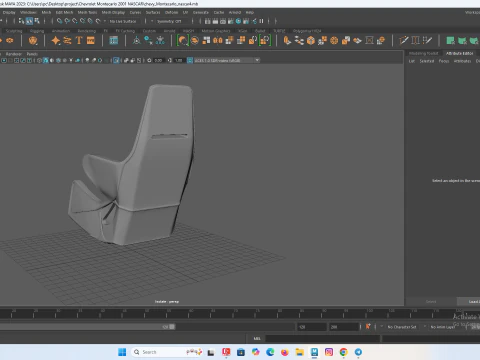The height and width of the screenshot is (360, 480).
Task: Click the highlighted blue selection mode icon
Action: point(29,21)
